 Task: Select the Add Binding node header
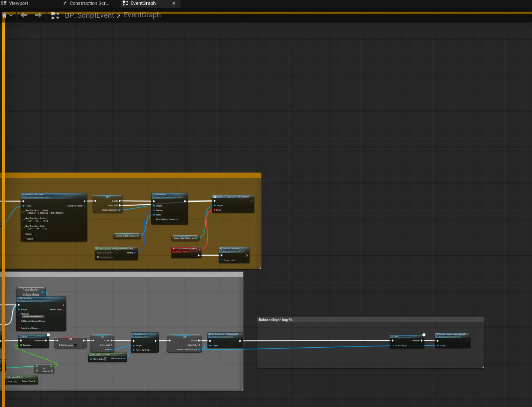tap(170, 196)
